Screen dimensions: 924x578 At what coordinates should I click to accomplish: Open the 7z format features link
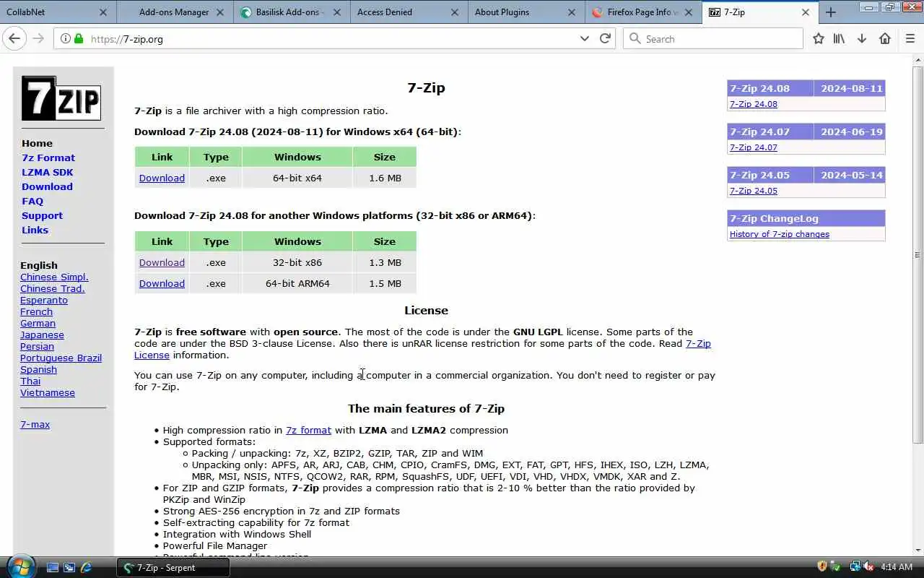tap(308, 430)
